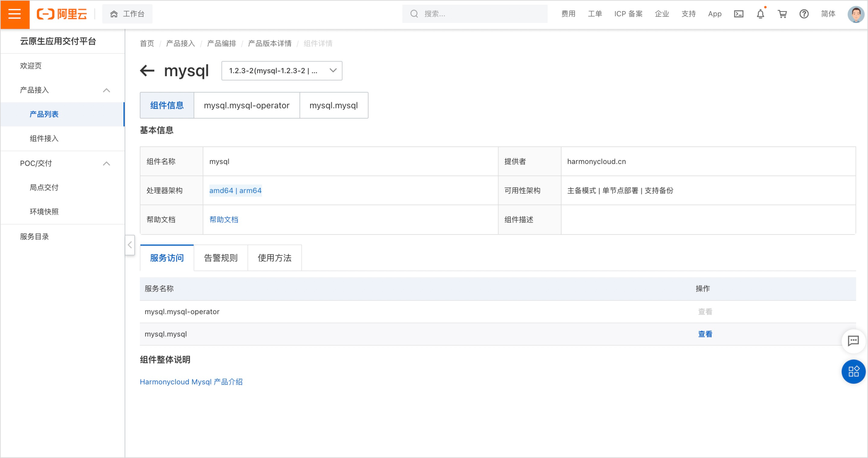Open the 支持 menu
868x458 pixels.
tap(688, 14)
